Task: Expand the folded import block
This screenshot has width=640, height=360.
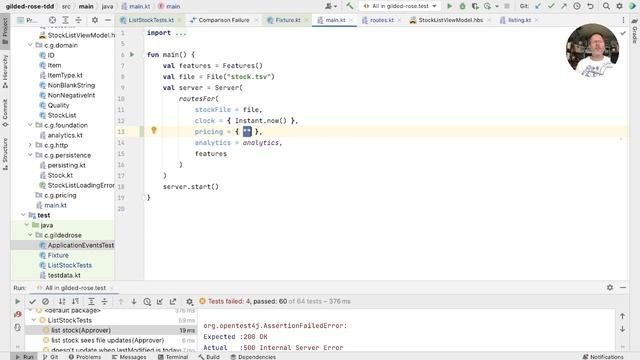Action: 180,33
